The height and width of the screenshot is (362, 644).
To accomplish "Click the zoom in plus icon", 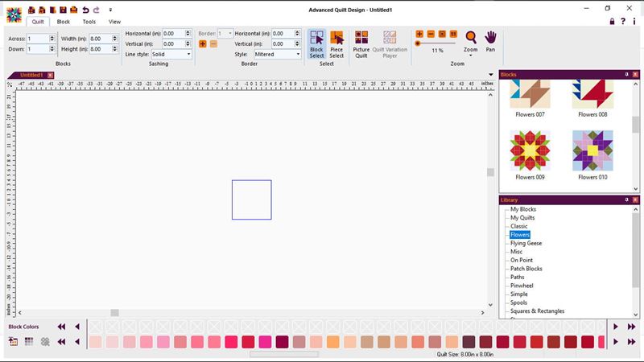I will (x=419, y=34).
